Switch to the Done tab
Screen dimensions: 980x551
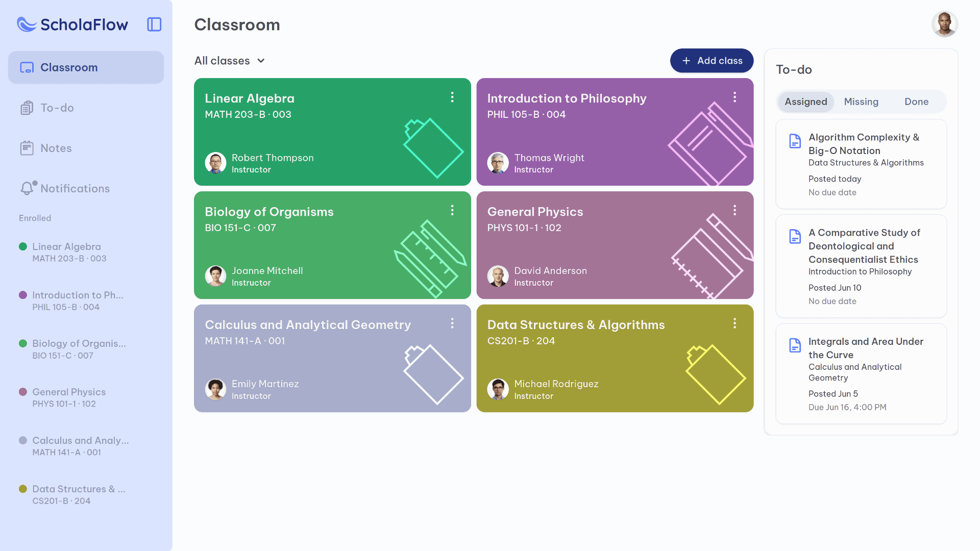point(916,102)
